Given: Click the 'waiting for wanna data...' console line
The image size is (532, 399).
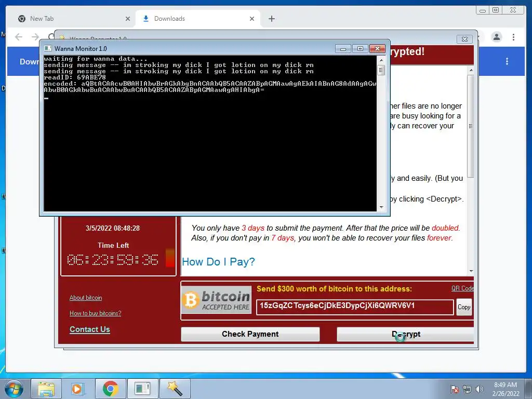Looking at the screenshot, I should coord(96,59).
